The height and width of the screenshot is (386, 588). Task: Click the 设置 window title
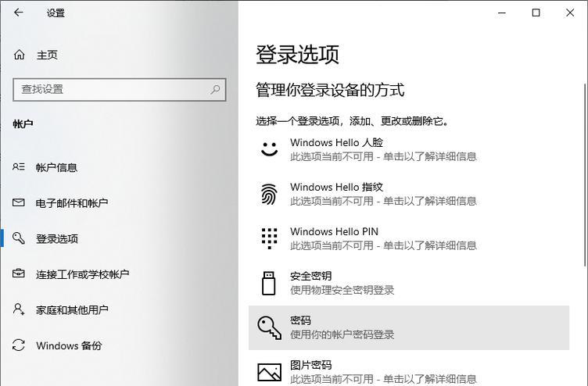pyautogui.click(x=56, y=13)
